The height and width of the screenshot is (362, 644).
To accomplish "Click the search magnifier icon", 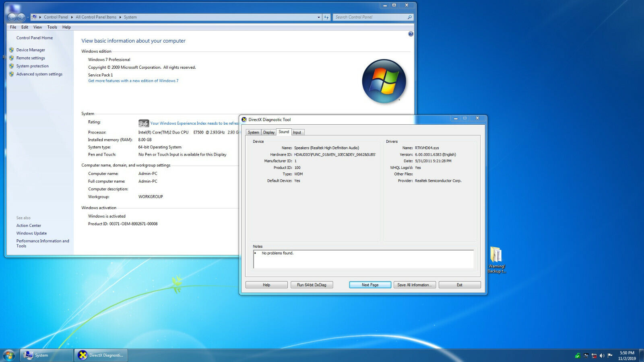I will [x=410, y=17].
